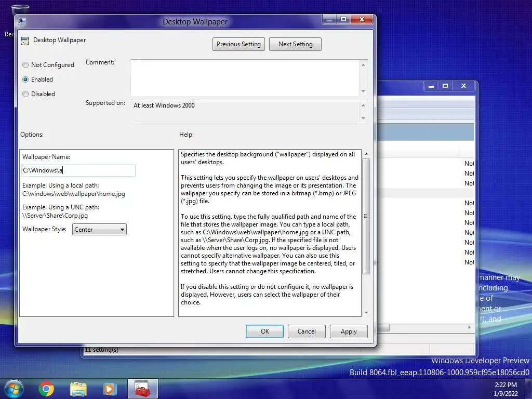532x399 pixels.
Task: Click into the Wallpaper Name text field
Action: 78,170
